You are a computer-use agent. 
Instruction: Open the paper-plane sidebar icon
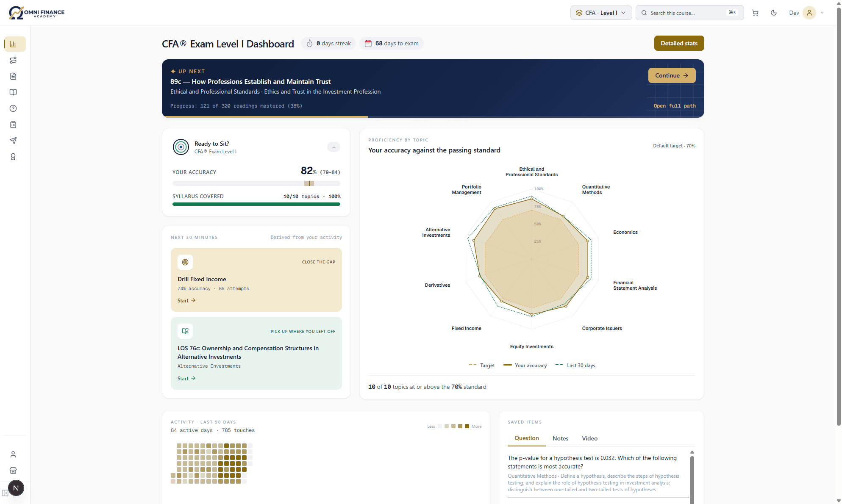point(13,141)
